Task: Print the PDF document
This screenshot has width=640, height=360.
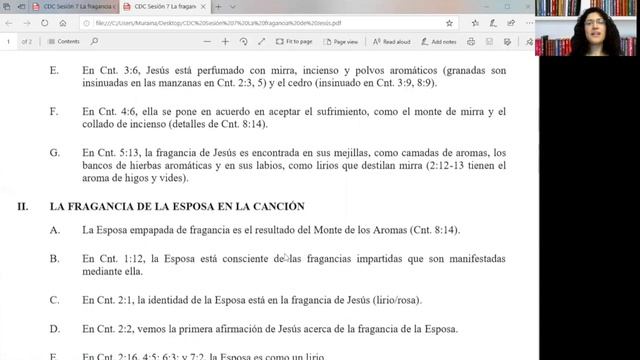Action: (x=471, y=42)
